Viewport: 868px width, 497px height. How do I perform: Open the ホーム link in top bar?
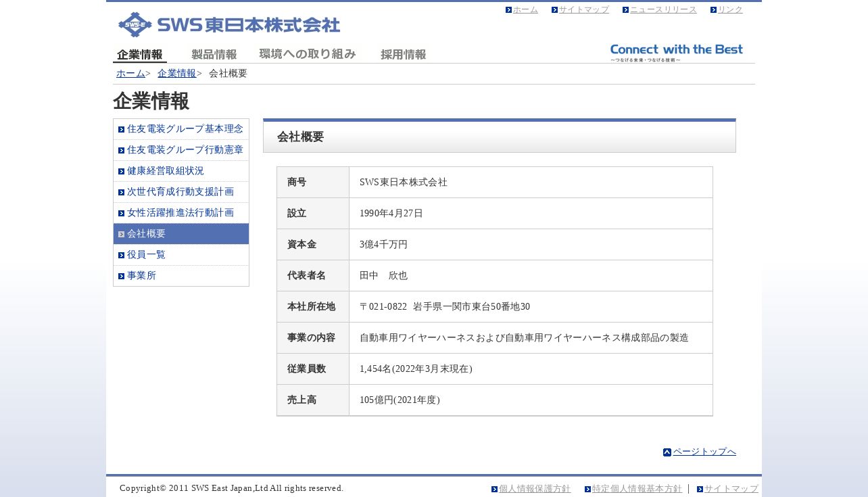tap(525, 9)
